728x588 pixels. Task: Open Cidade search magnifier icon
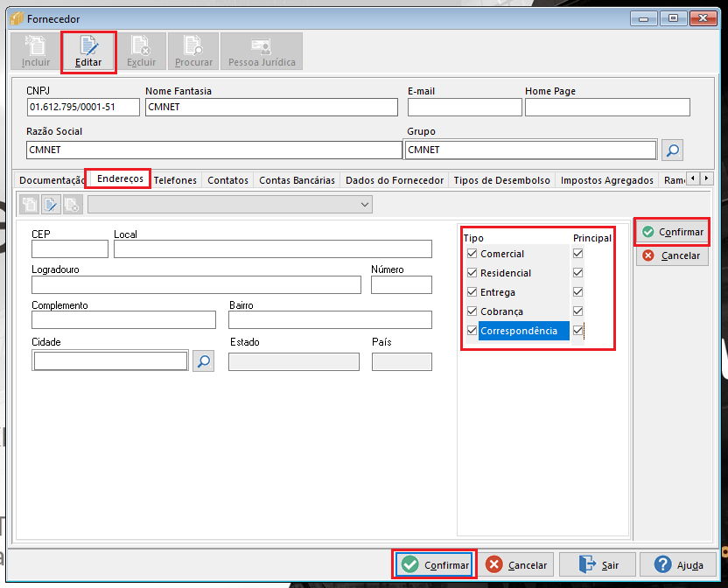[x=203, y=360]
